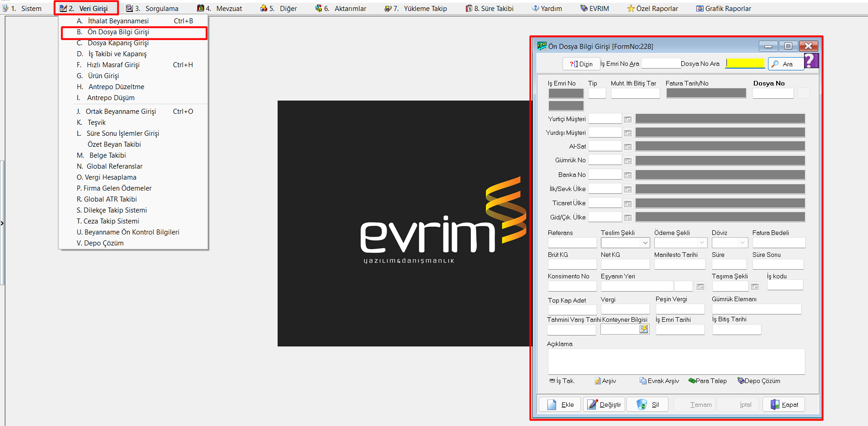This screenshot has height=426, width=868.
Task: Select Vergi Hesaplama entry
Action: pos(133,177)
